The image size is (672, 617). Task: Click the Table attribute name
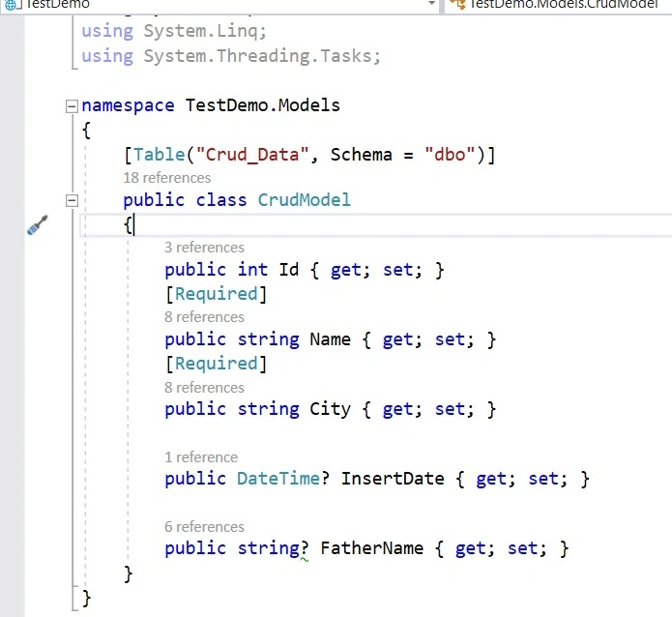click(159, 155)
